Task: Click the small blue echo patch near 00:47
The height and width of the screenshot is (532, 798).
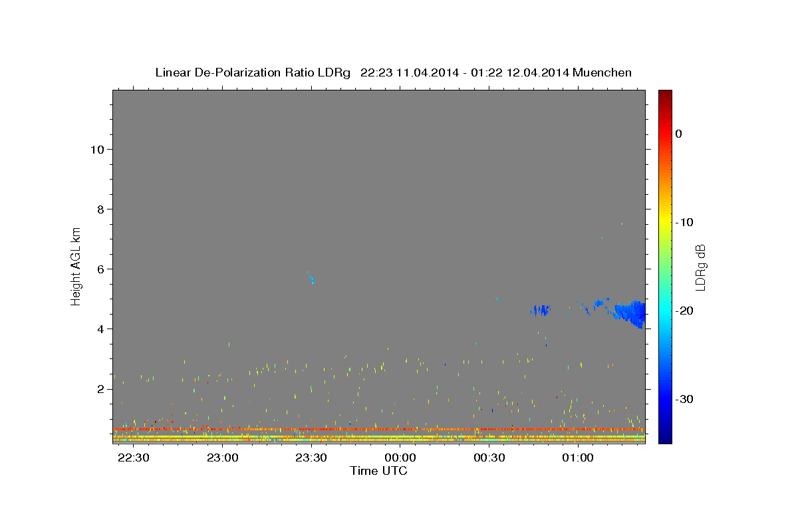Action: pyautogui.click(x=541, y=310)
